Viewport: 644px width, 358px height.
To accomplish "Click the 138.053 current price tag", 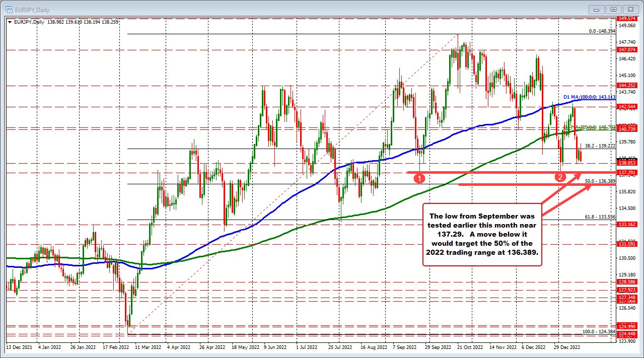I will point(626,163).
